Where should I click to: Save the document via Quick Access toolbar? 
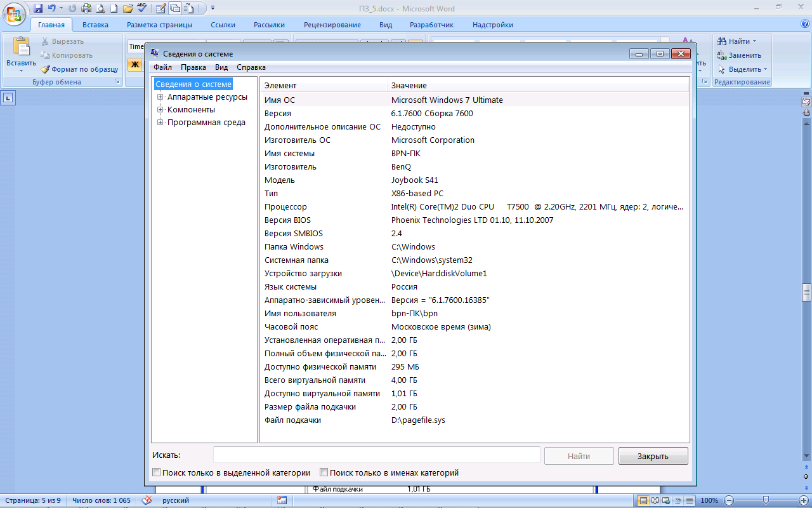[38, 8]
